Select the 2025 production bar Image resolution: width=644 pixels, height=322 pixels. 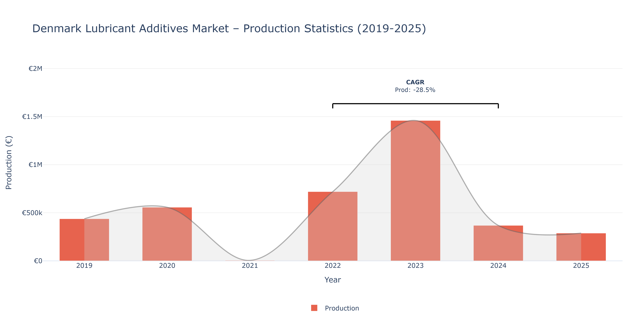point(581,247)
